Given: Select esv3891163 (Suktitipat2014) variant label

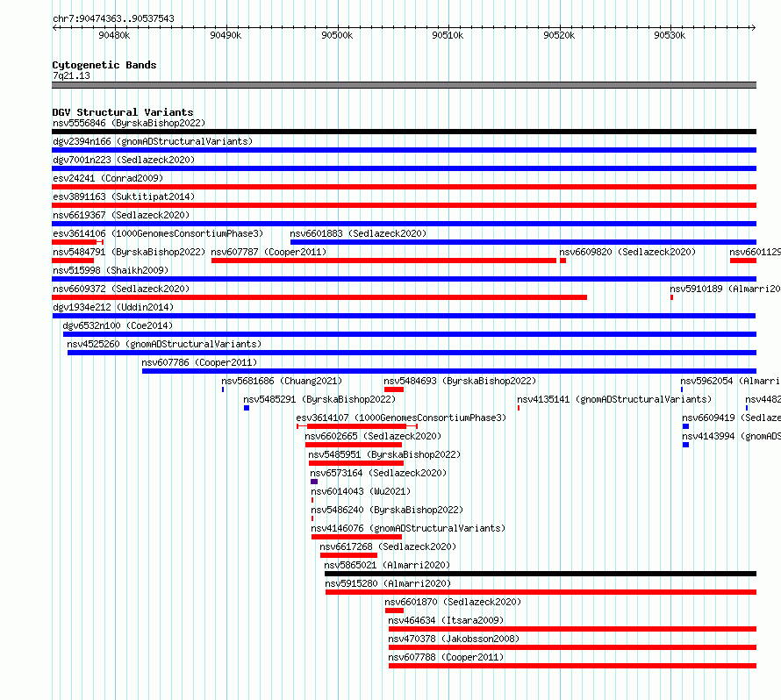Looking at the screenshot, I should point(124,196).
